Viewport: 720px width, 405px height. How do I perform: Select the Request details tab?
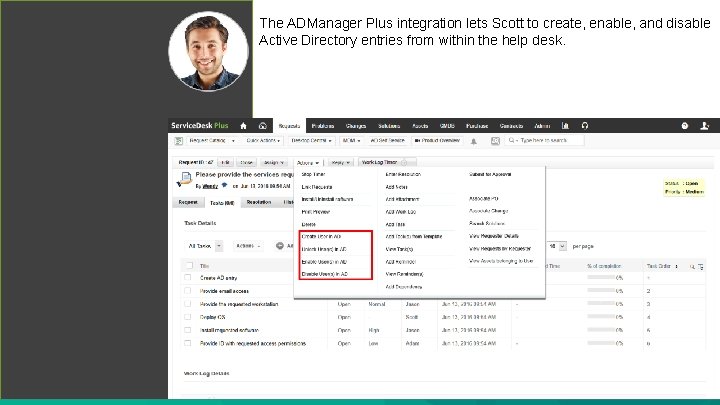(188, 202)
